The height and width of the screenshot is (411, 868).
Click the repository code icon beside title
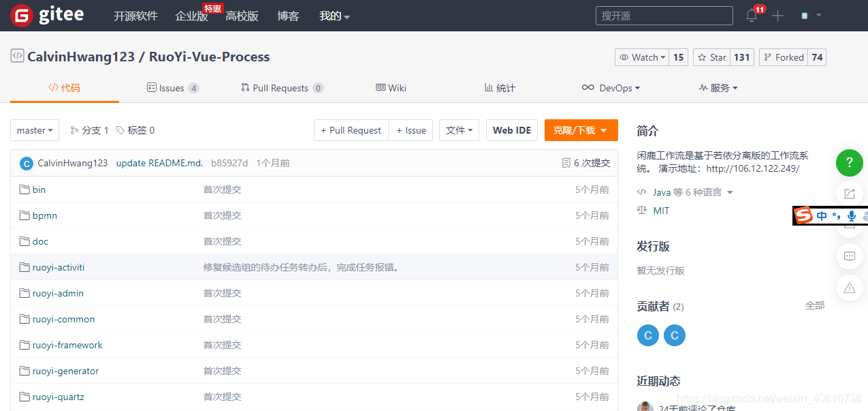point(17,56)
